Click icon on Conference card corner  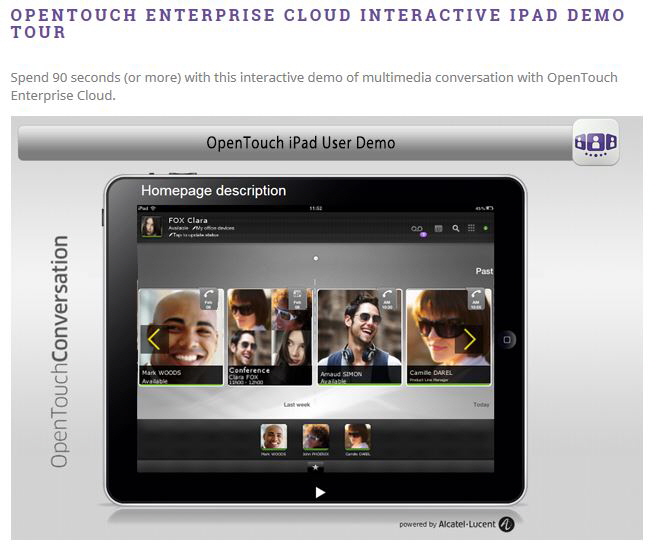point(297,299)
